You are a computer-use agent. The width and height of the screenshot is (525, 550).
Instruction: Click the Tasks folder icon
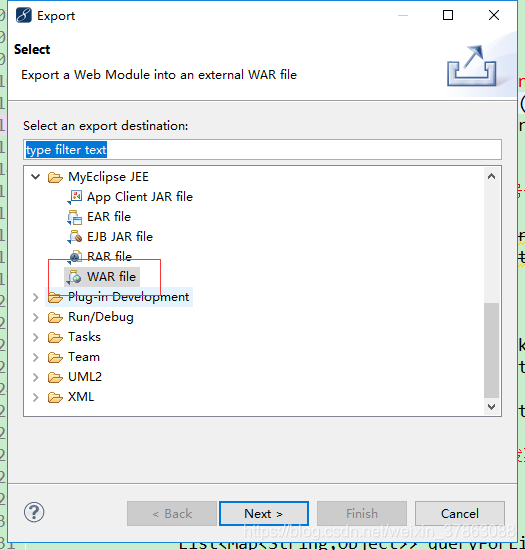pyautogui.click(x=55, y=337)
